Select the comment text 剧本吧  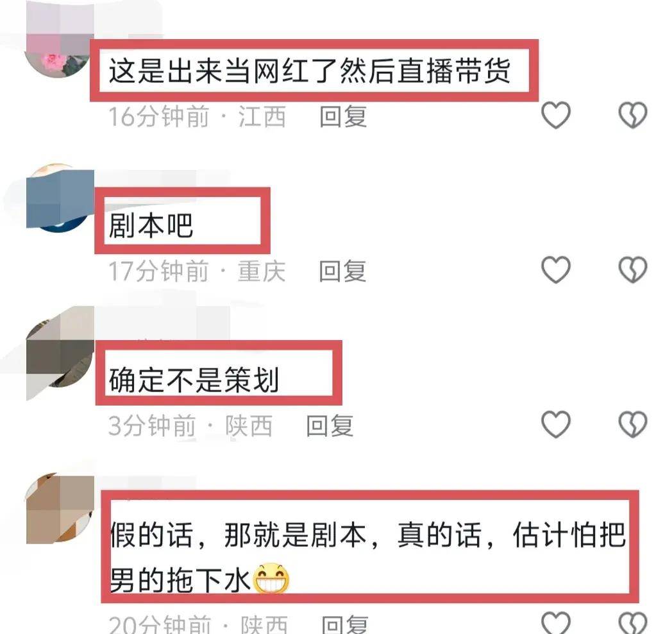pyautogui.click(x=151, y=226)
